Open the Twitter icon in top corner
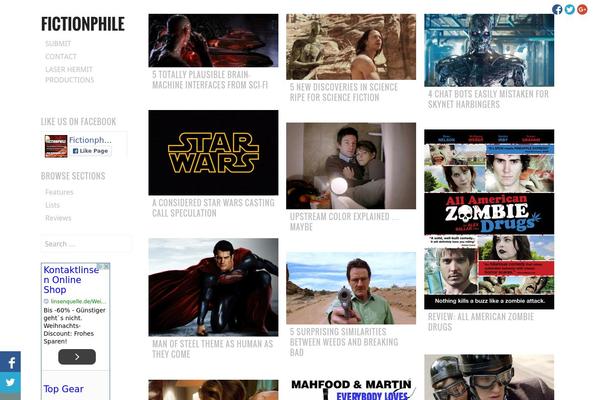600x400 pixels. pos(570,9)
